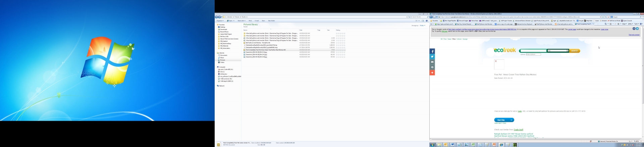The width and height of the screenshot is (644, 147).
Task: Click ecofreek search button
Action: point(575,51)
